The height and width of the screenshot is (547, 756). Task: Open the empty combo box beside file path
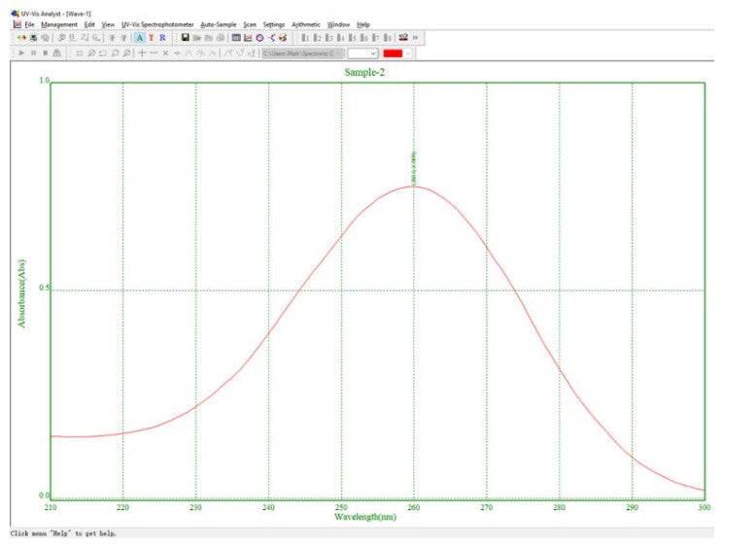tap(362, 53)
